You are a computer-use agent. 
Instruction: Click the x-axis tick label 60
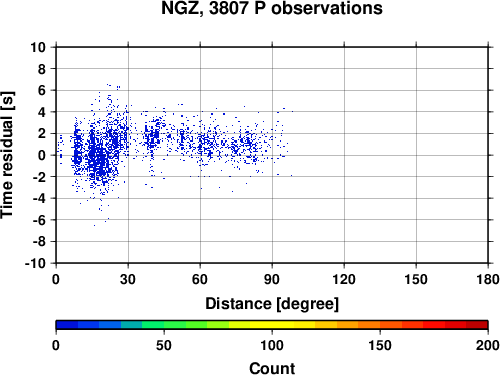200,279
